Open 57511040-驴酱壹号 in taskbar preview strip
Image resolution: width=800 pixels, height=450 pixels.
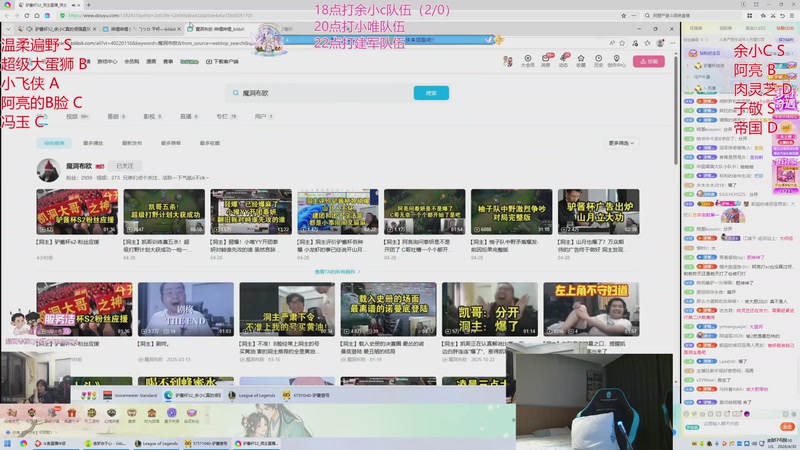[x=307, y=395]
